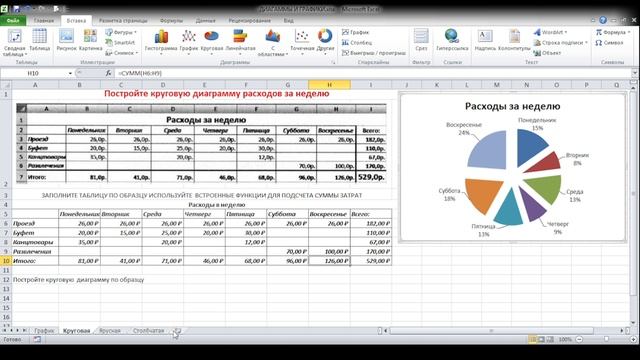Switch to the Главная ribbon tab
640x360 pixels.
point(44,20)
